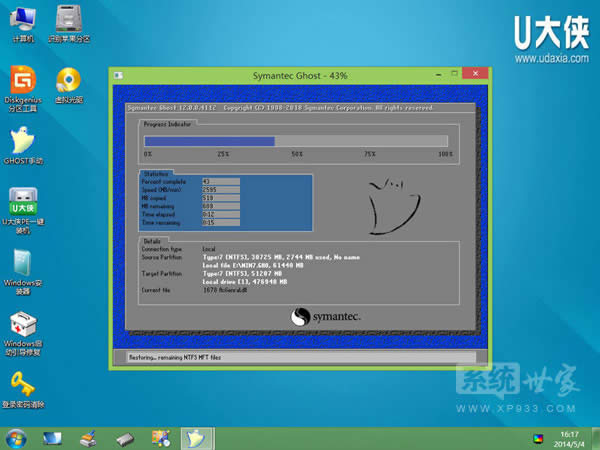Launch the login password removal key icon
Screen dimensions: 600x450
click(22, 384)
